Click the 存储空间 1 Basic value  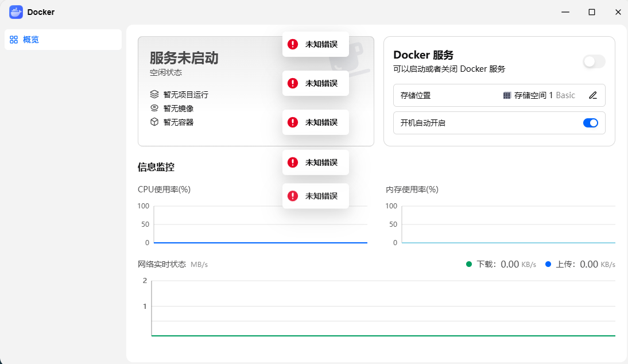(544, 95)
